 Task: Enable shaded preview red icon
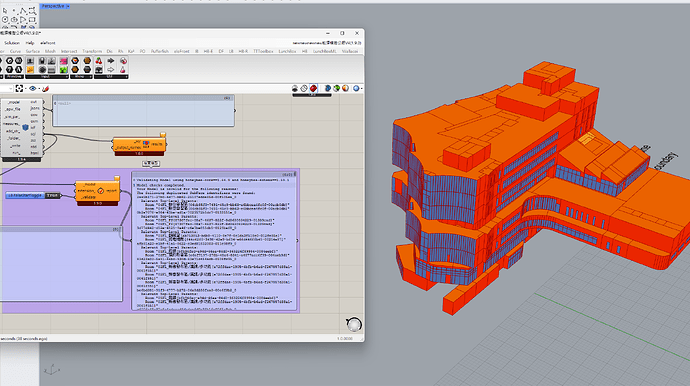(313, 88)
